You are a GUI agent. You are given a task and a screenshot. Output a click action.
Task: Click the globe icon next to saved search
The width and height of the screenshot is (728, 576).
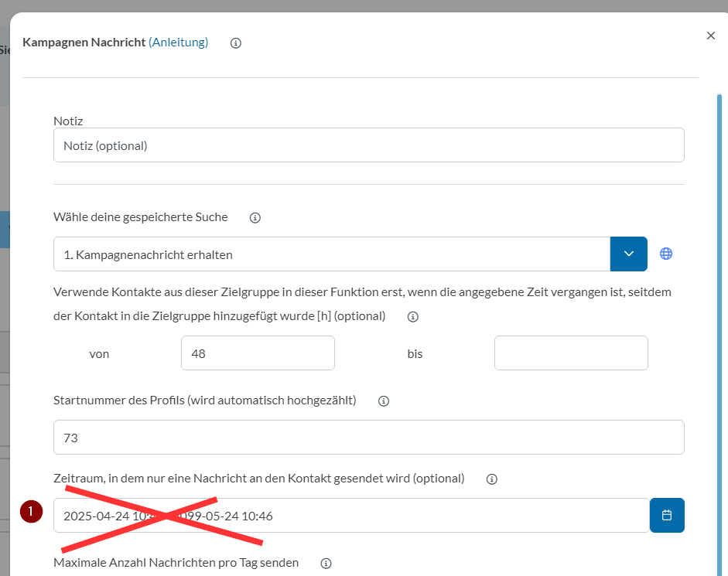pos(666,254)
